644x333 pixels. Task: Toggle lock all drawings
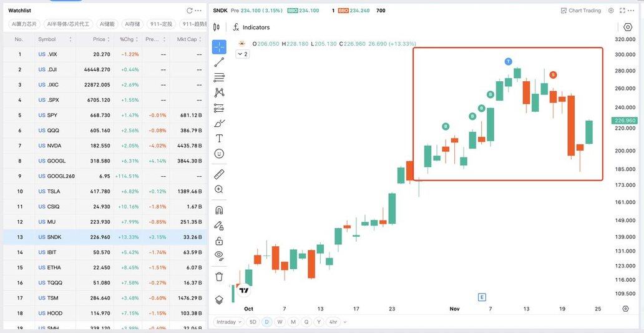click(219, 241)
